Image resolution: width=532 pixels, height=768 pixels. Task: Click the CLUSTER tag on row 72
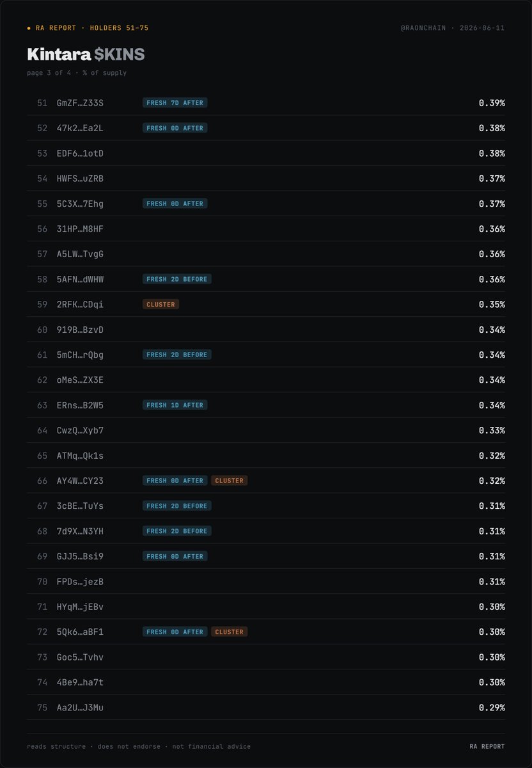(229, 632)
